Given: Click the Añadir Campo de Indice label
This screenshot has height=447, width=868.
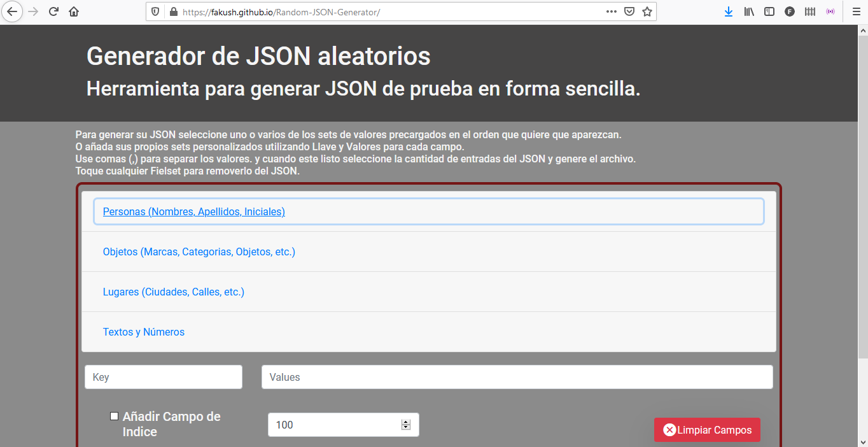Looking at the screenshot, I should click(172, 424).
